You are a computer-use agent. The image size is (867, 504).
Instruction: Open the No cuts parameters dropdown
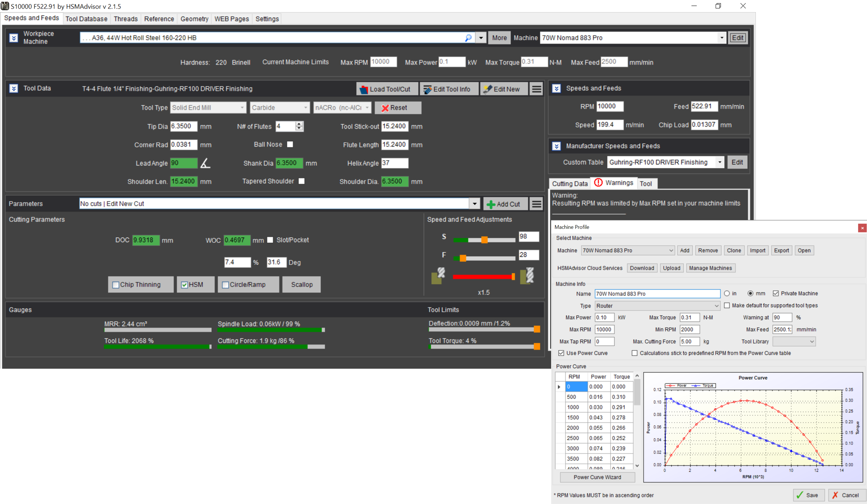pyautogui.click(x=474, y=204)
